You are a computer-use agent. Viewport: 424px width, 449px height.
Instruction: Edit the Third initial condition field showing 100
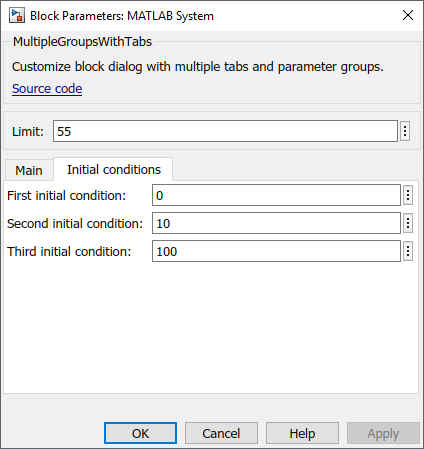click(276, 251)
